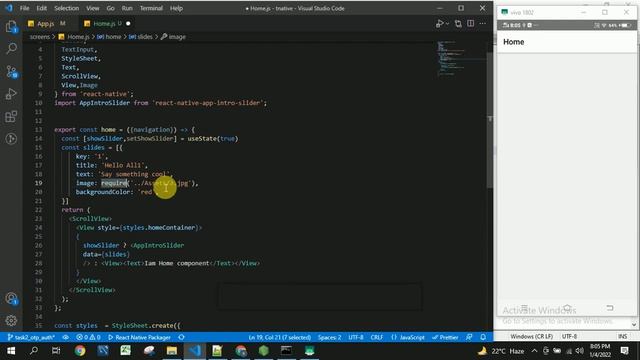The height and width of the screenshot is (360, 640).
Task: Open Google Chrome from the taskbar
Action: 80,351
